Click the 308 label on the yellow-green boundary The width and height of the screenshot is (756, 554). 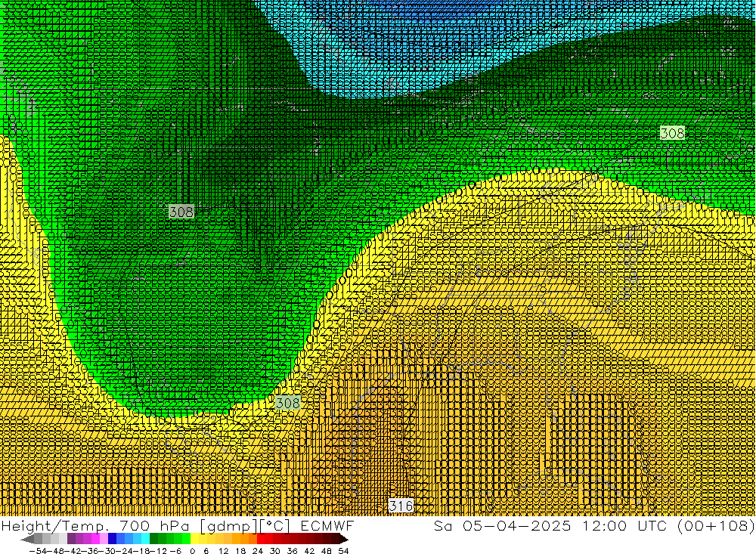click(288, 403)
